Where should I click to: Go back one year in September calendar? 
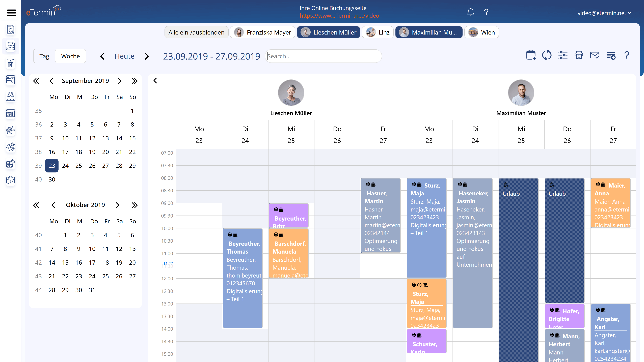click(x=36, y=81)
